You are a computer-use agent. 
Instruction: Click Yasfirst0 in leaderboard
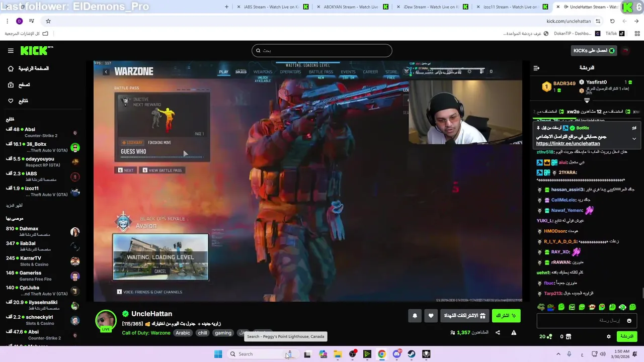596,82
